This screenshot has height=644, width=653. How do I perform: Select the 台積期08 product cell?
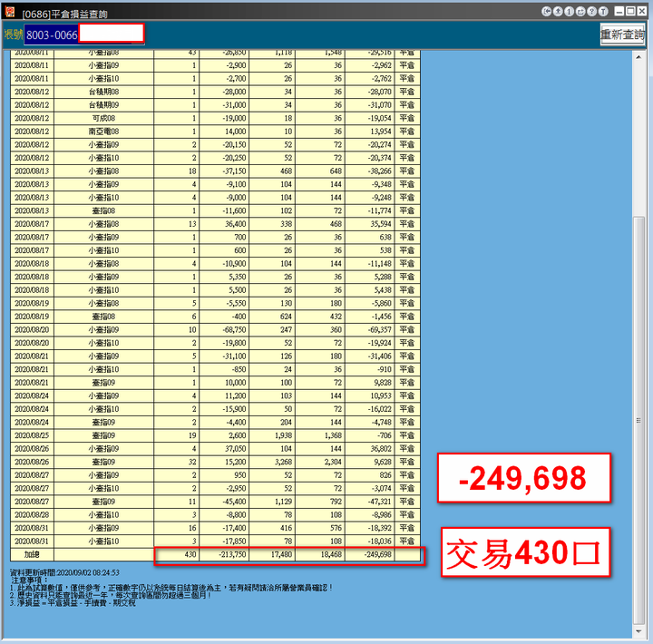[103, 92]
